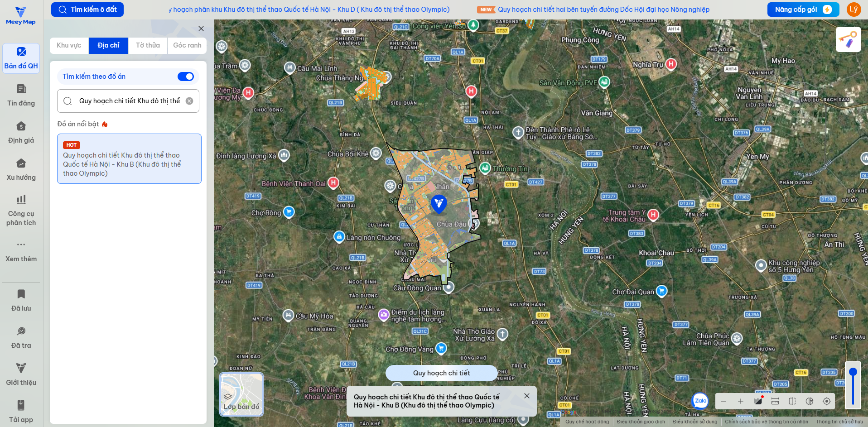Click the map zoom-in plus icon
868x427 pixels.
coord(741,401)
